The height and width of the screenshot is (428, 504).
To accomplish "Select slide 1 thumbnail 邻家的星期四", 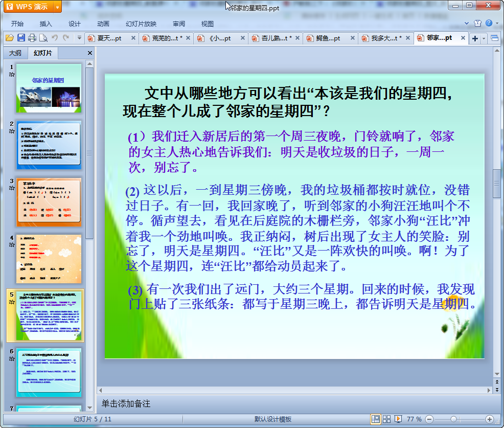I will point(49,88).
